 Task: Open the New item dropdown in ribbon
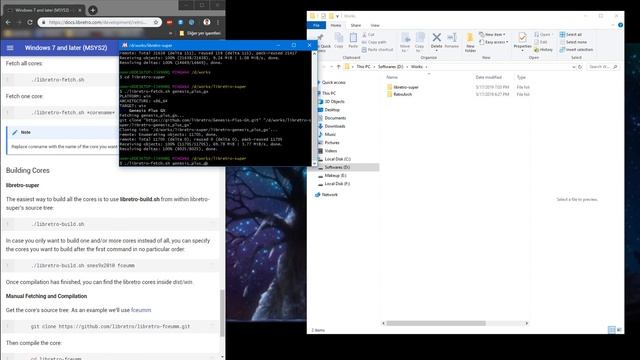(492, 35)
